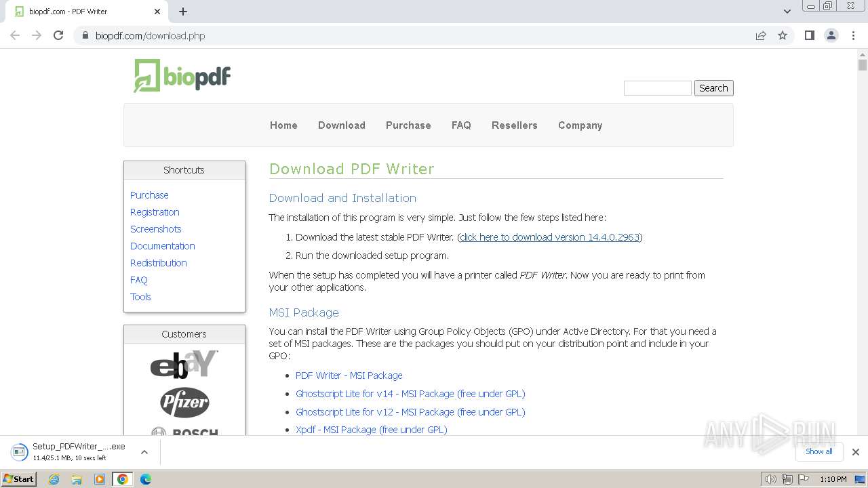Click the browser forward arrow

click(37, 35)
